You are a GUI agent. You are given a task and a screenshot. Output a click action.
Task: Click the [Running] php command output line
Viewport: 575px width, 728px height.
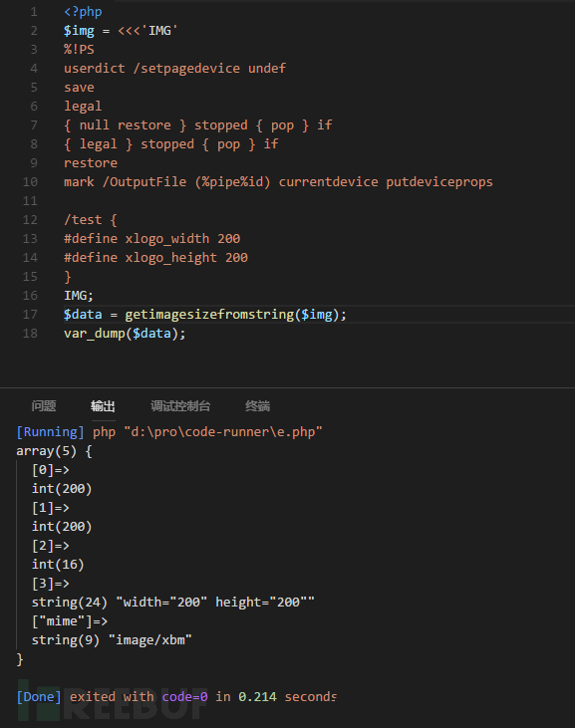pyautogui.click(x=169, y=432)
